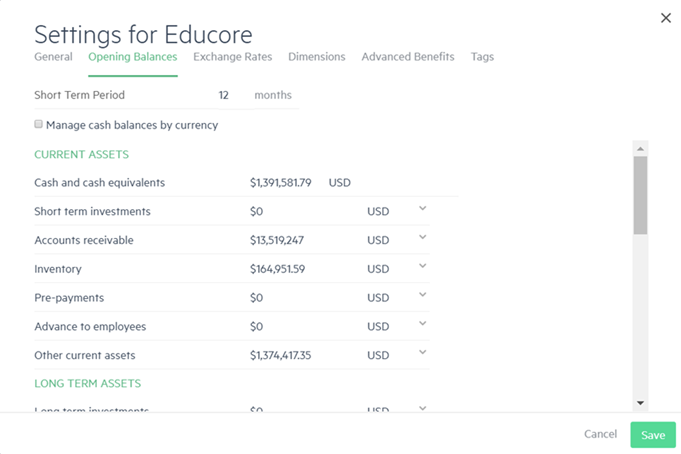This screenshot has height=454, width=681.
Task: Click the CURRENT ASSETS section heading
Action: [82, 155]
